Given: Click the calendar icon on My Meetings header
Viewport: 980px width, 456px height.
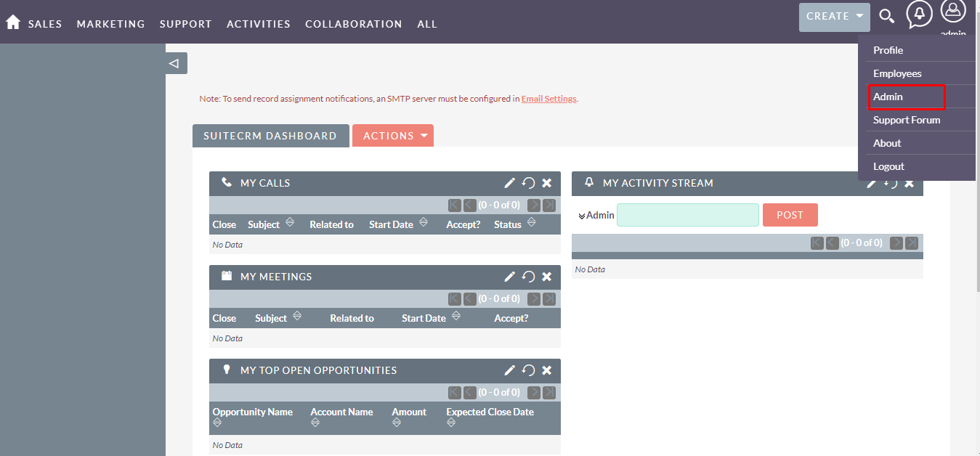Looking at the screenshot, I should click(x=227, y=276).
